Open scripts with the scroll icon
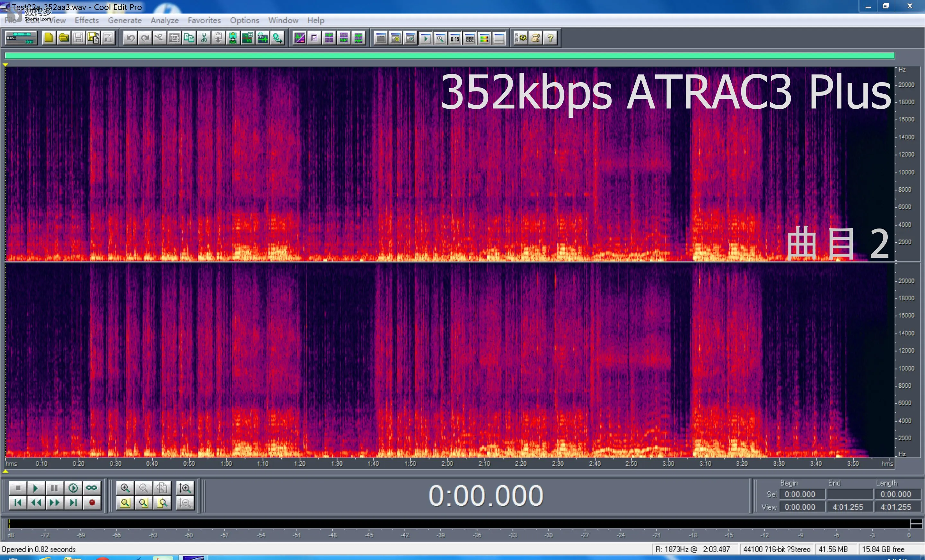 pyautogui.click(x=536, y=38)
